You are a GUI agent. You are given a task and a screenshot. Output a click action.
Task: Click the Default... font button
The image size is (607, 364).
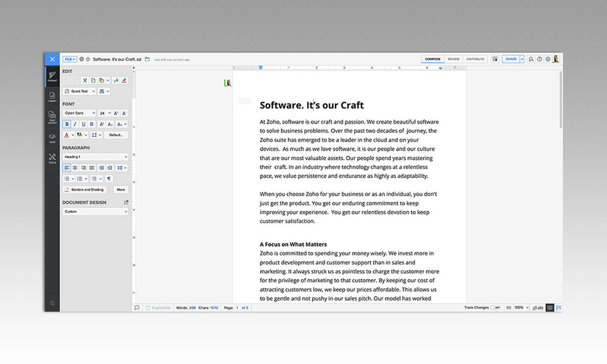[116, 135]
